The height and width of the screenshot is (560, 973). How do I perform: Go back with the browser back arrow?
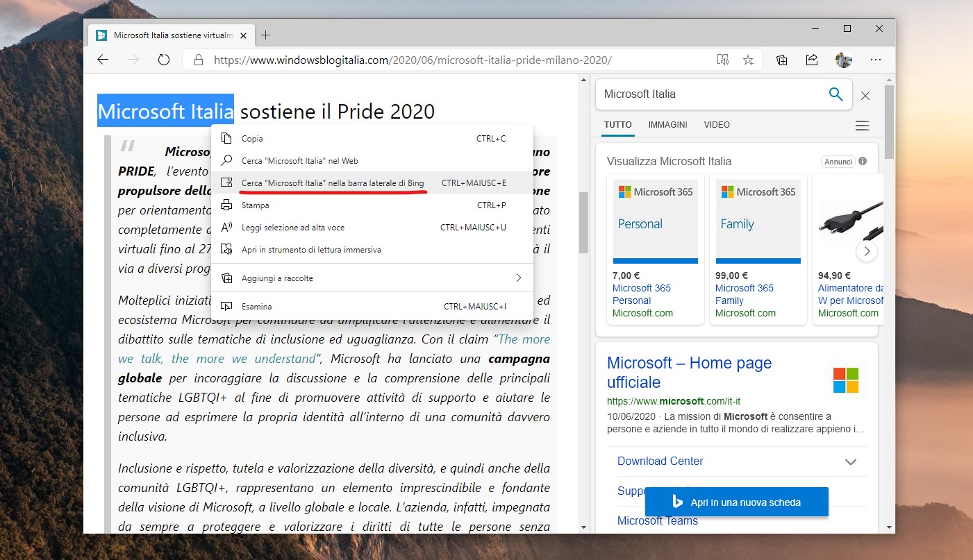[x=103, y=60]
